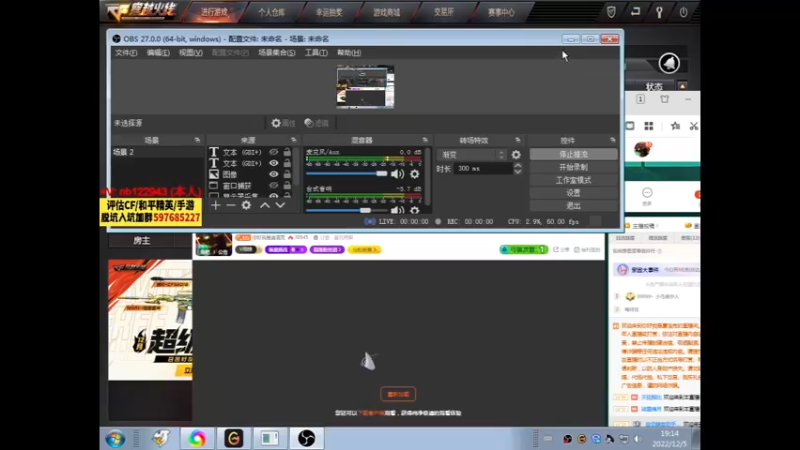Click the bell notification icon in game client
This screenshot has width=800, height=450.
[669, 63]
